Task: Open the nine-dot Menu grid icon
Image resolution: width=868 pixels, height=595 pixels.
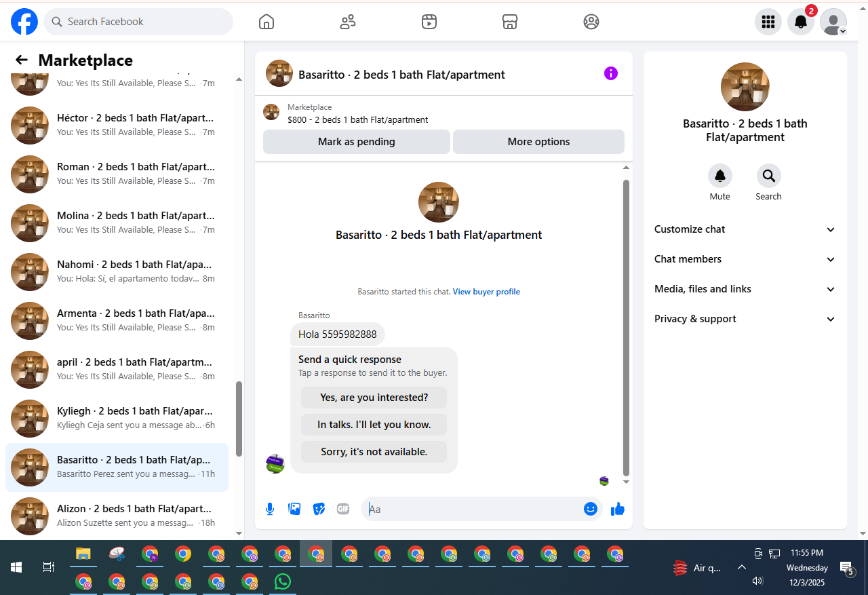Action: pyautogui.click(x=768, y=22)
